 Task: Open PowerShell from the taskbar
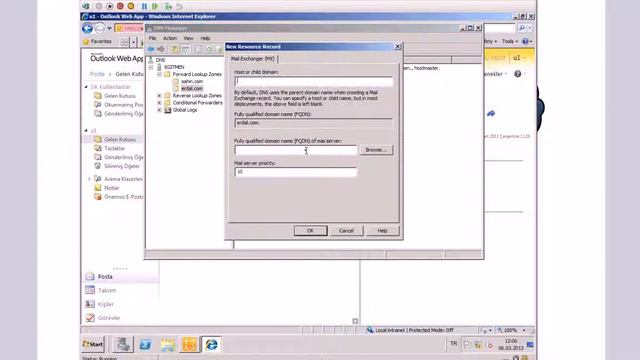pos(145,344)
